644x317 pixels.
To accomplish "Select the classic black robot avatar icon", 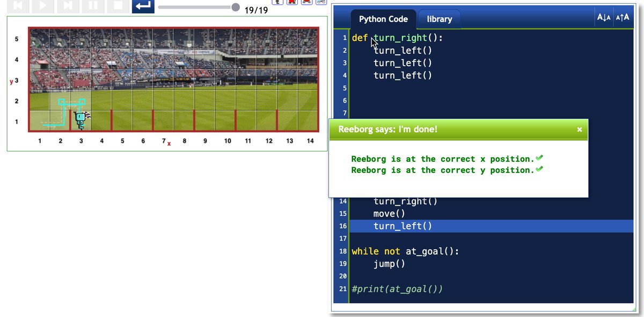I will pos(277,2).
